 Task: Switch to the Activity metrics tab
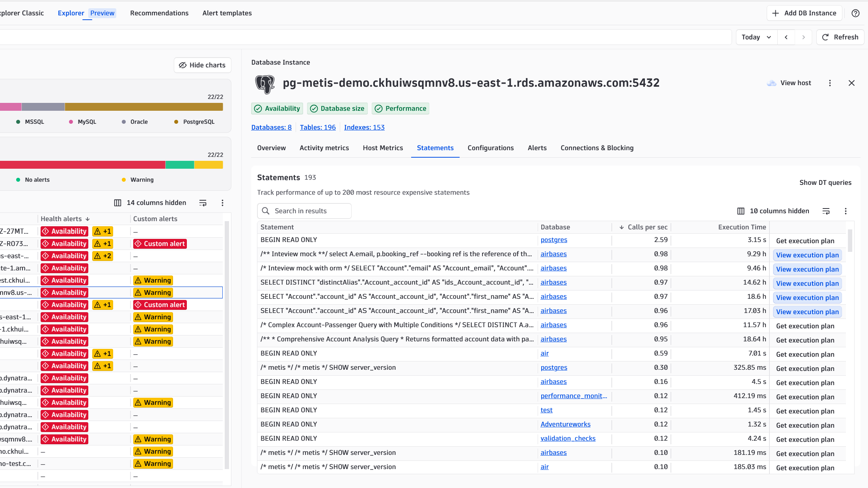point(324,148)
